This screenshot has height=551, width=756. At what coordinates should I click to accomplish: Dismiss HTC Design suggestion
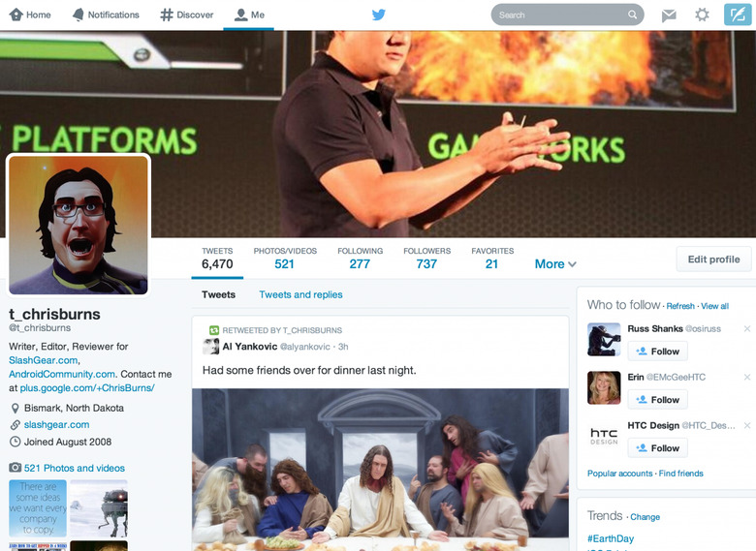click(747, 425)
